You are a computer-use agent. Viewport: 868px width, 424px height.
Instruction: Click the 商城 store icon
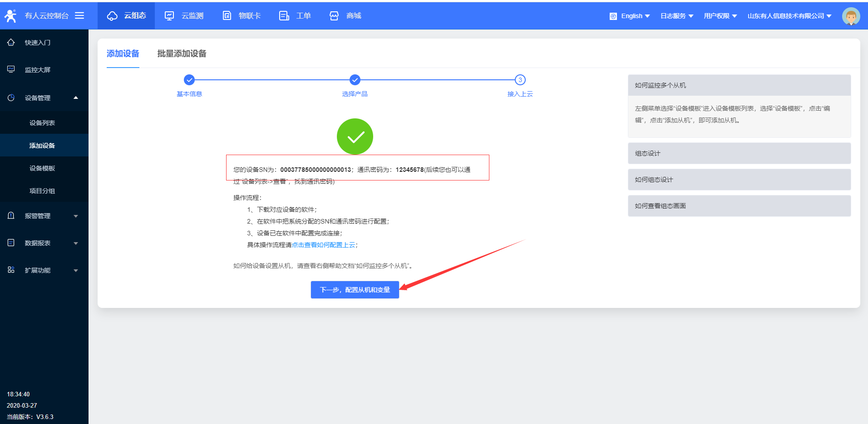click(x=334, y=16)
